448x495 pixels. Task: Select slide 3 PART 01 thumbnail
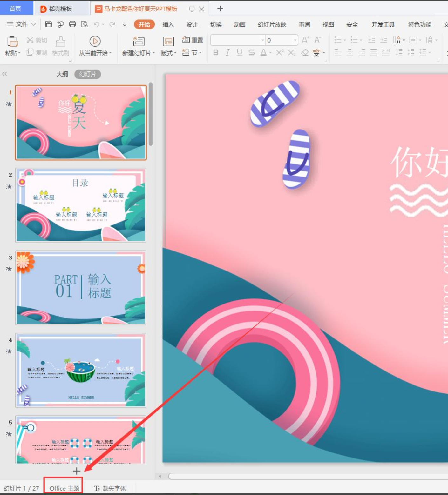(x=81, y=288)
